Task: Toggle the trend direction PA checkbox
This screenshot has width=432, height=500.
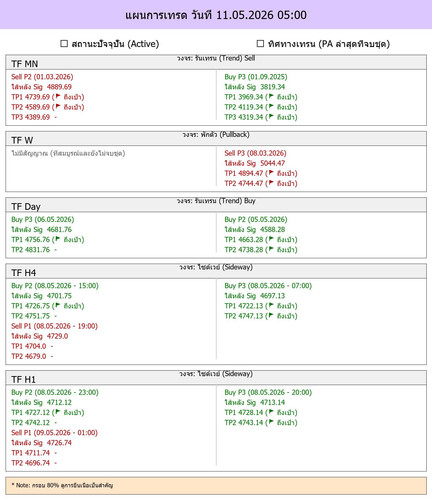Action: [260, 43]
